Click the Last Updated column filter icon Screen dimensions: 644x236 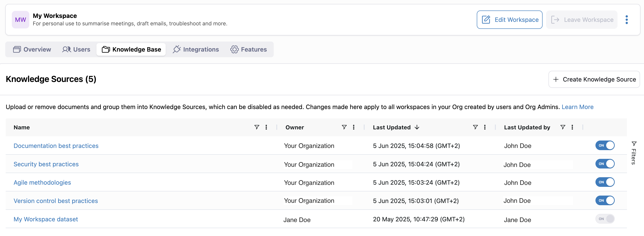click(475, 127)
